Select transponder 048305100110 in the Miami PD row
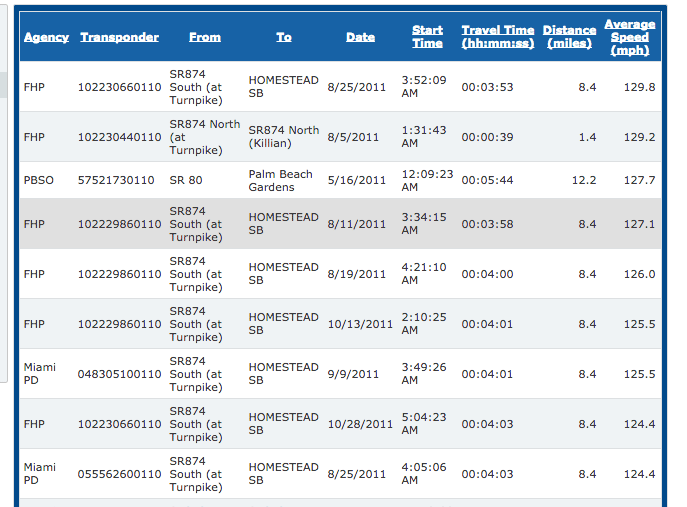Image resolution: width=687 pixels, height=507 pixels. coord(119,374)
